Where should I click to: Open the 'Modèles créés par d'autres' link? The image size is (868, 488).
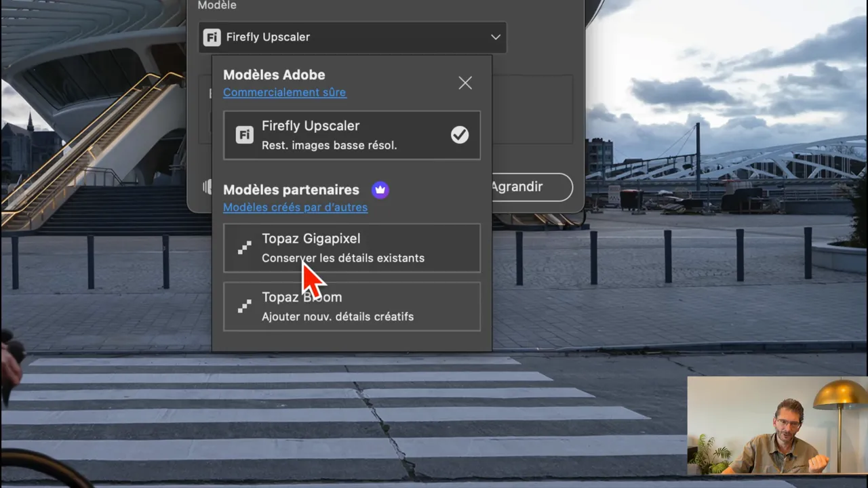(295, 207)
